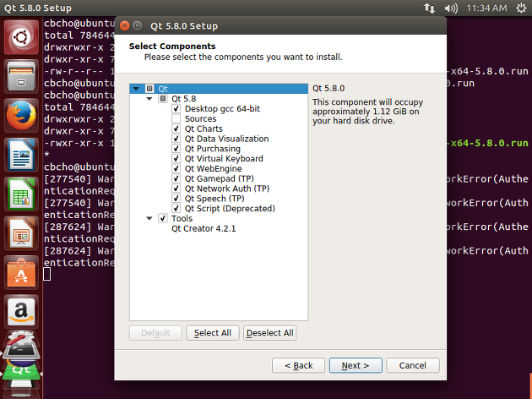Image resolution: width=532 pixels, height=399 pixels.
Task: Collapse the root Qt tree node
Action: [136, 89]
